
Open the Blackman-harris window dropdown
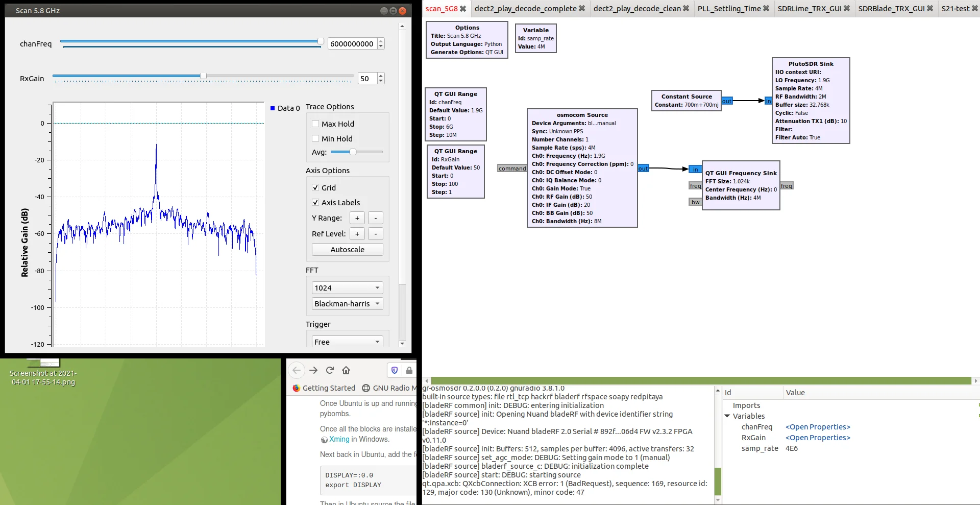click(x=347, y=304)
